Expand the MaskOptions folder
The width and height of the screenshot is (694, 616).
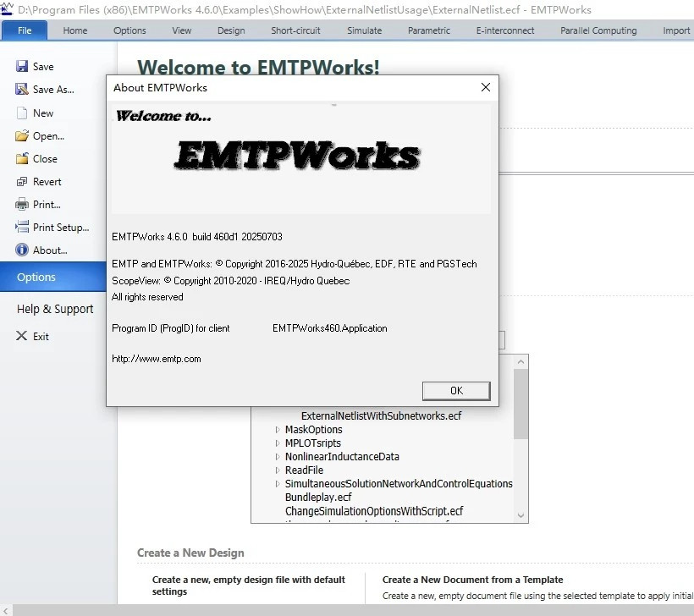278,429
